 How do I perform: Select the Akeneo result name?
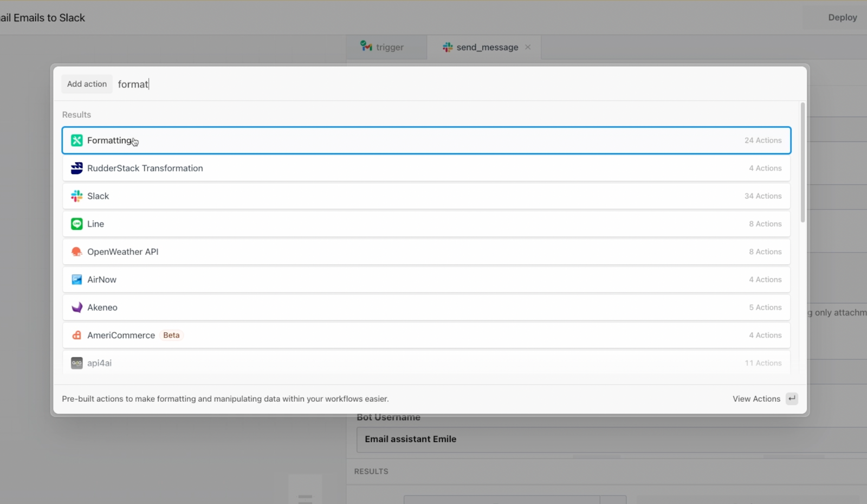tap(102, 307)
